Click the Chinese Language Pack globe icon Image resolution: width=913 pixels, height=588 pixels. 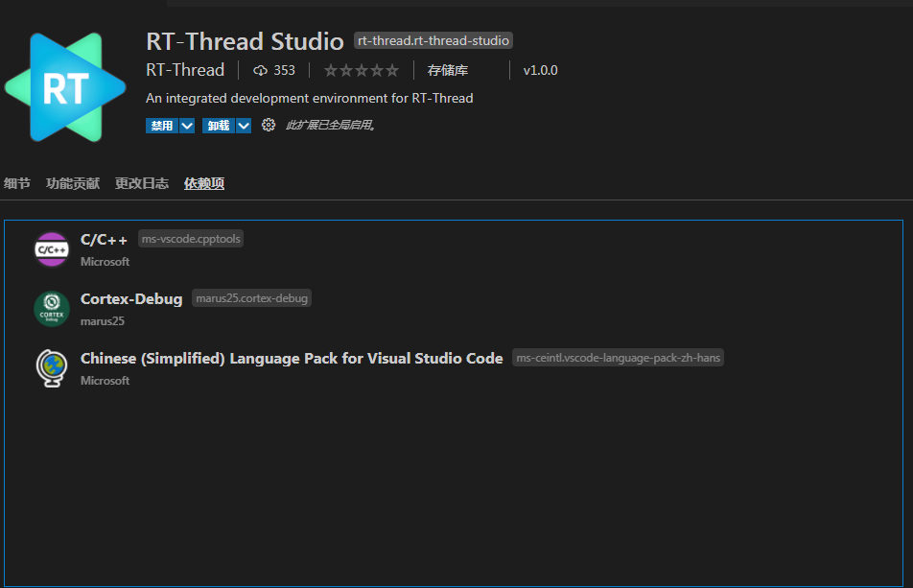pos(52,368)
